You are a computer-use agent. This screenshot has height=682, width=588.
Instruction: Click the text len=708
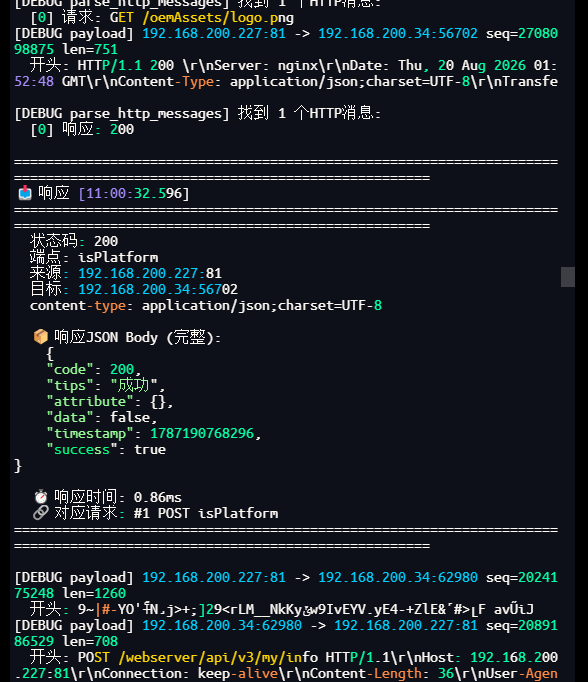click(90, 642)
